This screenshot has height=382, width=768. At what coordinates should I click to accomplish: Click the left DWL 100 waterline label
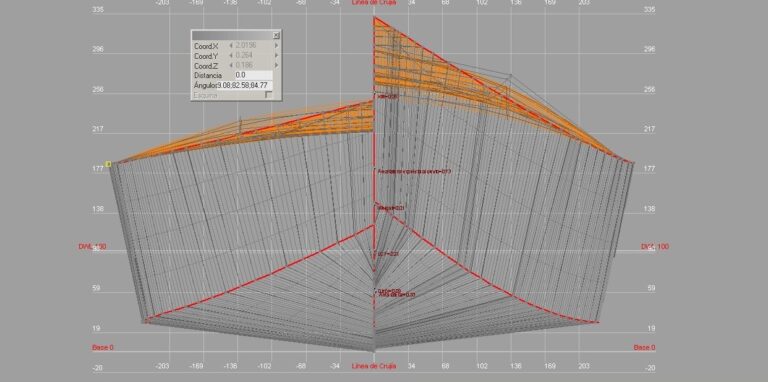[93, 246]
